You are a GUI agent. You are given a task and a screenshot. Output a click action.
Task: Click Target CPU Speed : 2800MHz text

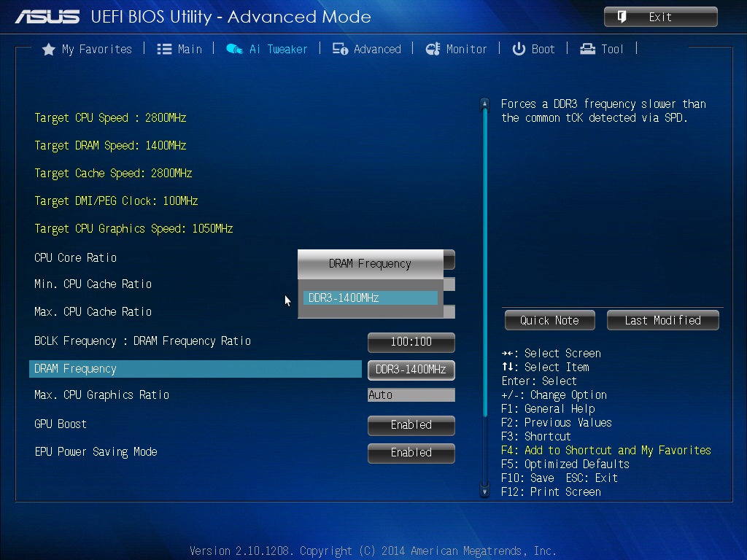coord(110,118)
